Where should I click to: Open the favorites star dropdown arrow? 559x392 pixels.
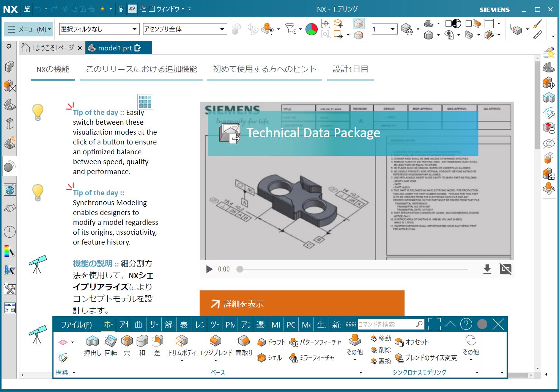110,8
